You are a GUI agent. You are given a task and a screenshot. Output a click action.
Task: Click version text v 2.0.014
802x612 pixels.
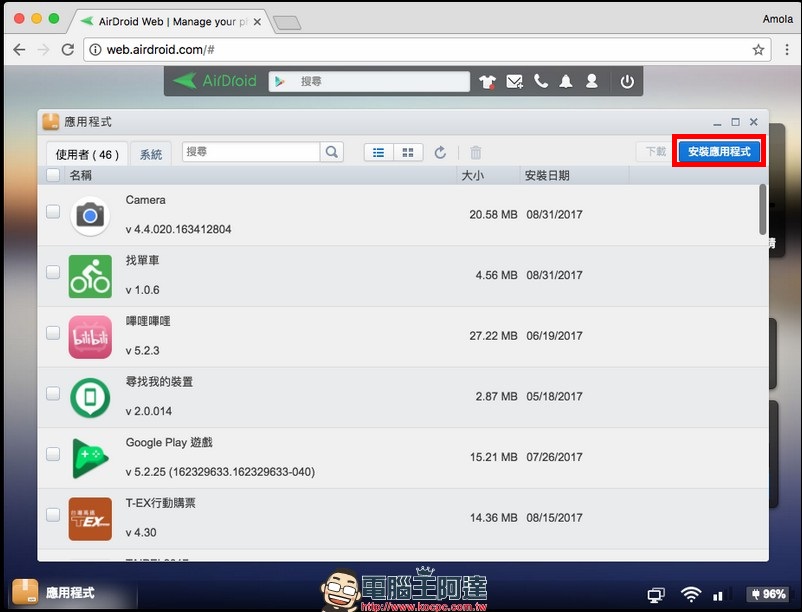tap(149, 411)
